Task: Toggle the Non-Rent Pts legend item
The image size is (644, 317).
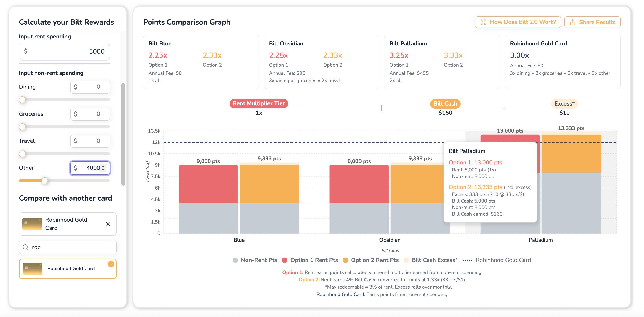Action: click(255, 260)
